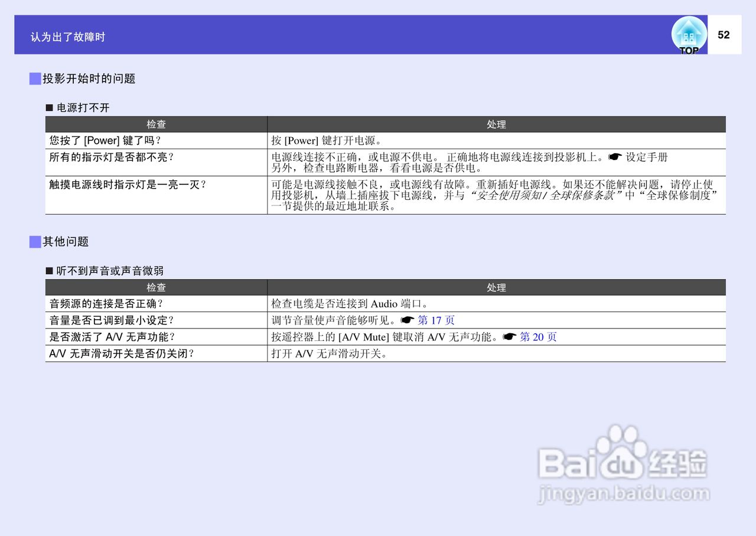Click cell 触摸电源线时指示灯是一亮一灭？
This screenshot has height=536, width=756.
click(157, 196)
